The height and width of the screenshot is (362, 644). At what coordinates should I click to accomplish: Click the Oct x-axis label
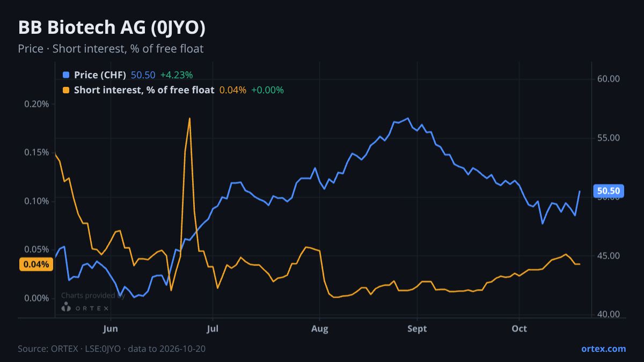click(519, 329)
